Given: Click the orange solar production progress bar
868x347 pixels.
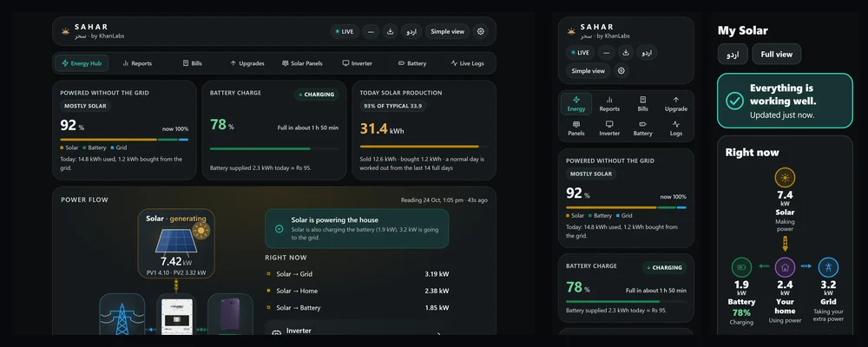Looking at the screenshot, I should tap(424, 146).
